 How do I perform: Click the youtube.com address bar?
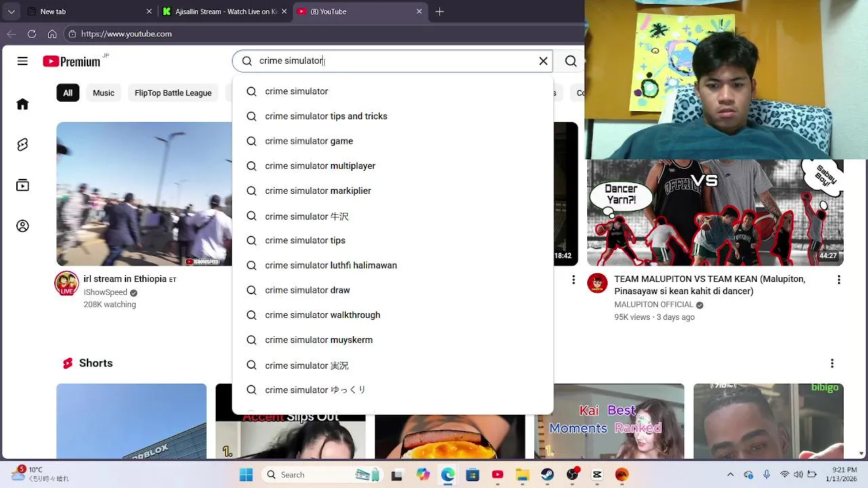coord(325,34)
